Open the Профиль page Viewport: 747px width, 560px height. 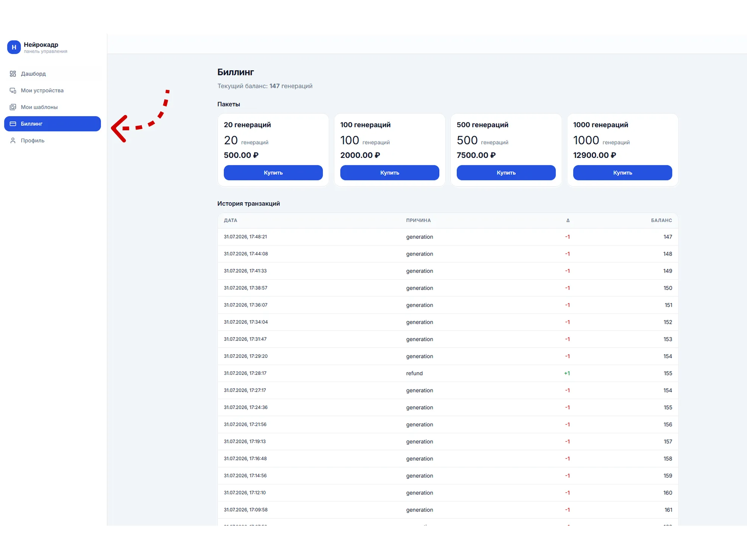point(52,140)
